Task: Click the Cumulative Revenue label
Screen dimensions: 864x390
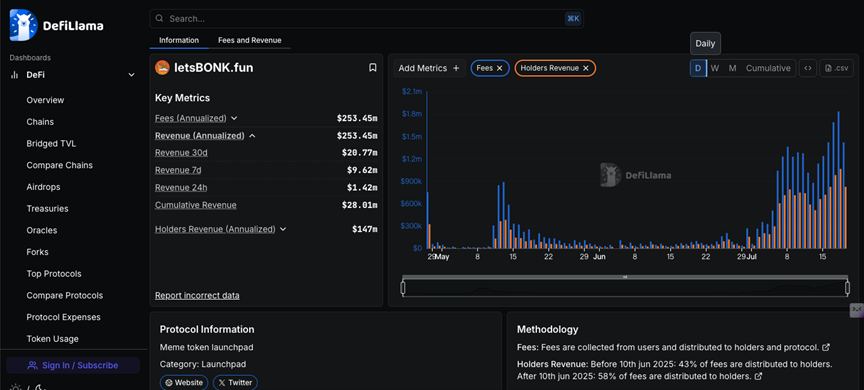Action: (x=196, y=205)
